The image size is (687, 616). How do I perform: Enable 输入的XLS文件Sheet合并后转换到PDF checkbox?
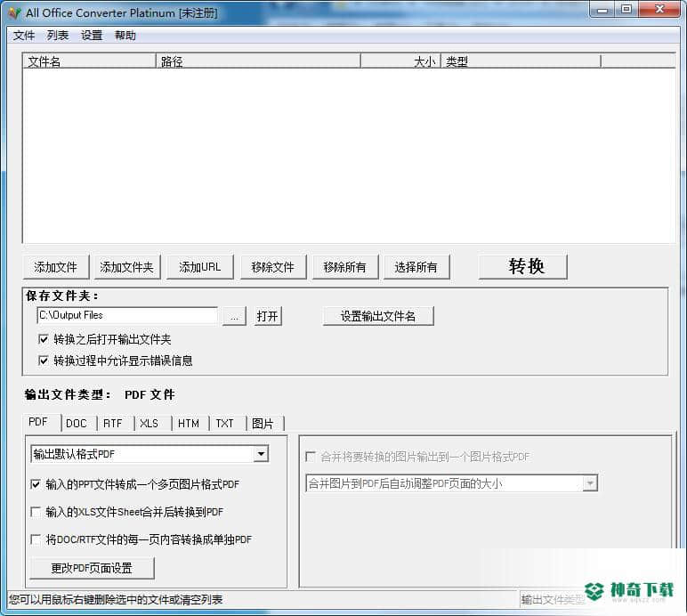point(36,512)
